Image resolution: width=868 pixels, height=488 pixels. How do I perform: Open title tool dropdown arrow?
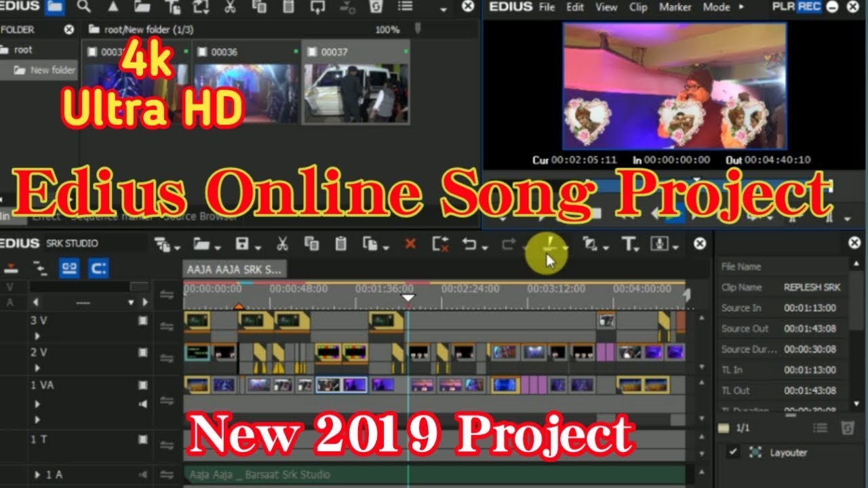coord(637,248)
